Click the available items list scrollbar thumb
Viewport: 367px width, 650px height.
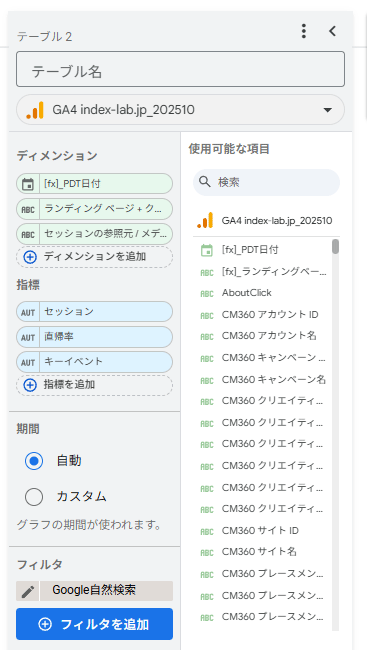335,246
